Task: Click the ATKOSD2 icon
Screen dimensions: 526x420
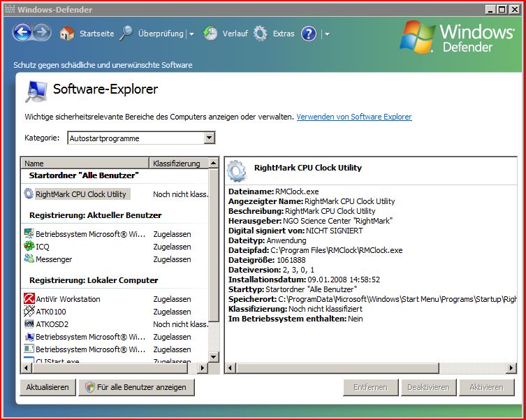Action: tap(29, 324)
